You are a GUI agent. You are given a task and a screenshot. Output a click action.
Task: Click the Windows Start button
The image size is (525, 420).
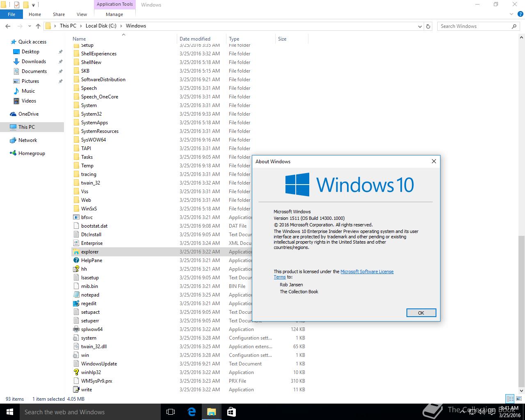(x=10, y=412)
